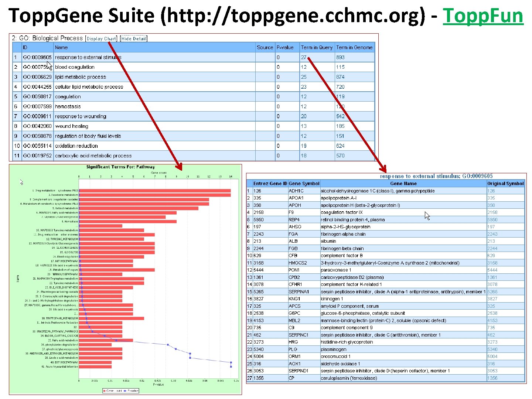Select the 'blood coagulation' term name

[75, 67]
